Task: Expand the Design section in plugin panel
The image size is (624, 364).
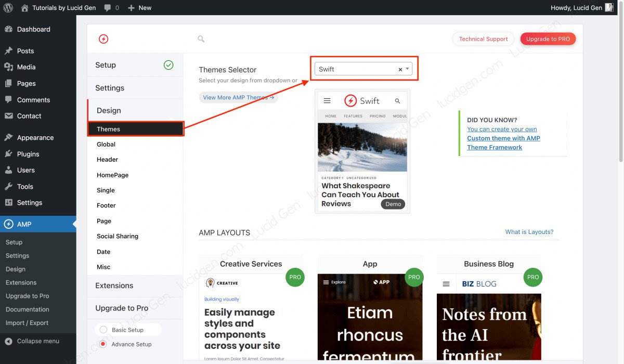Action: click(x=135, y=110)
